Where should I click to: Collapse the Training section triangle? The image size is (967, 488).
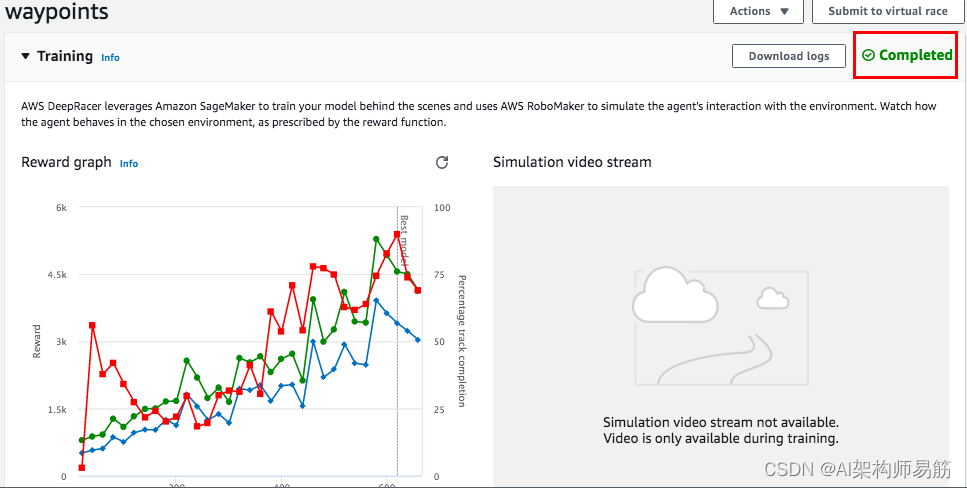pyautogui.click(x=26, y=57)
